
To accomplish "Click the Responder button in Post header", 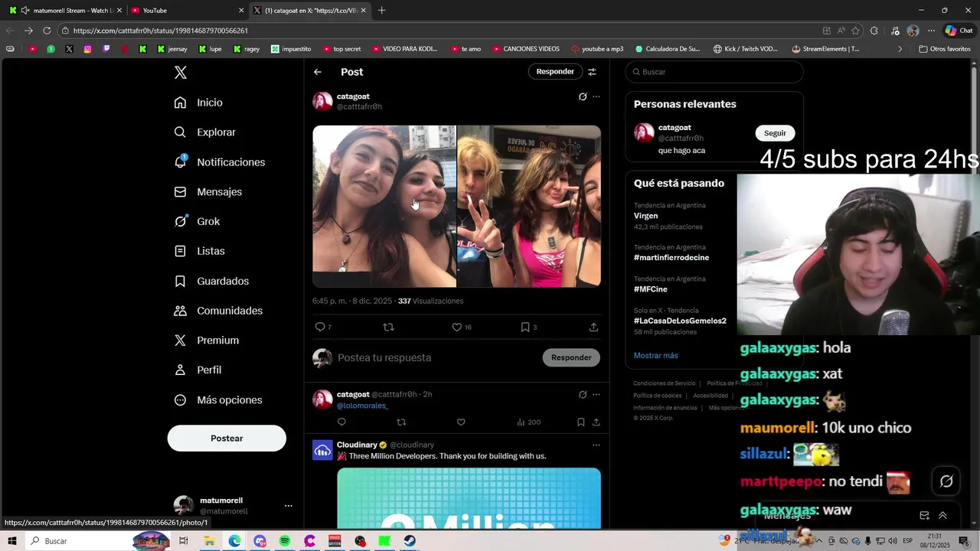I will [x=555, y=72].
